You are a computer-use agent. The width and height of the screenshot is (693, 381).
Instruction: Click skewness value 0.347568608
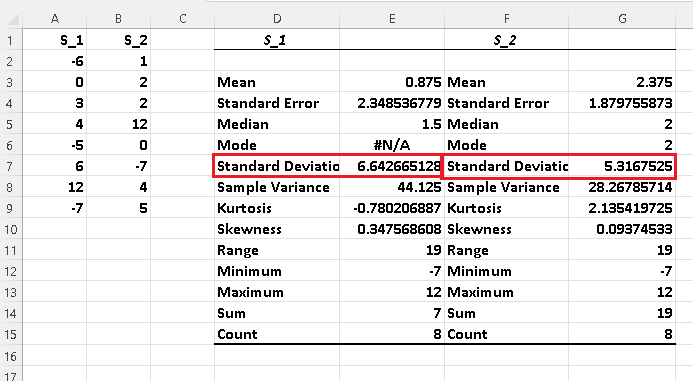click(399, 229)
